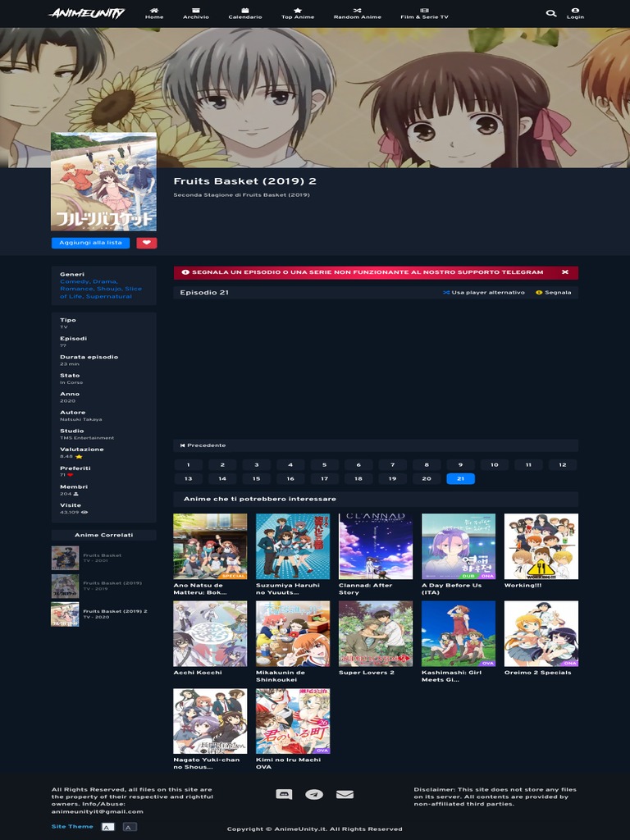Viewport: 630px width, 840px height.
Task: Open the Archivio menu item
Action: tap(196, 13)
